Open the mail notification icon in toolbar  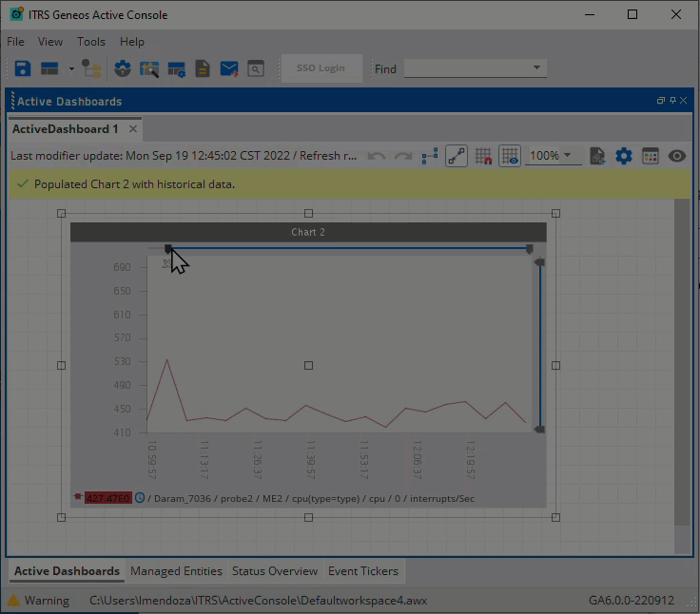pos(229,68)
